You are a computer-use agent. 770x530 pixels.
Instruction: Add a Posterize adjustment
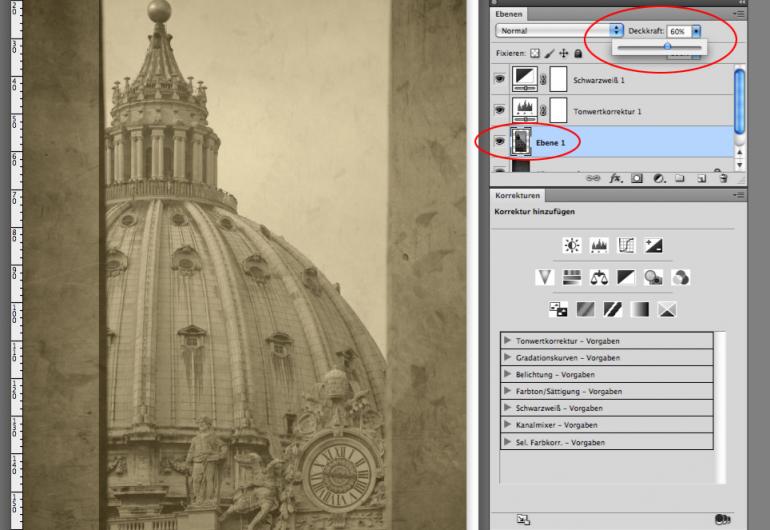point(585,309)
